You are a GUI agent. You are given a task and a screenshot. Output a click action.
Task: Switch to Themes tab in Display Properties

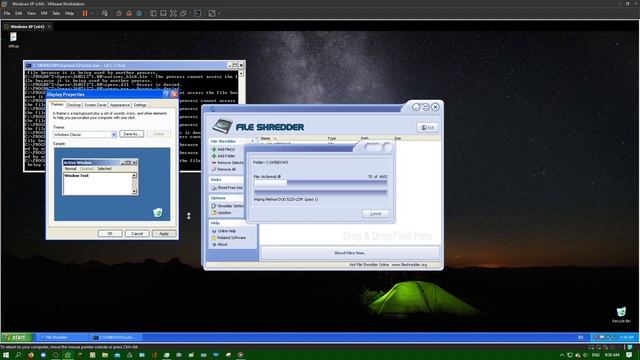[x=57, y=104]
